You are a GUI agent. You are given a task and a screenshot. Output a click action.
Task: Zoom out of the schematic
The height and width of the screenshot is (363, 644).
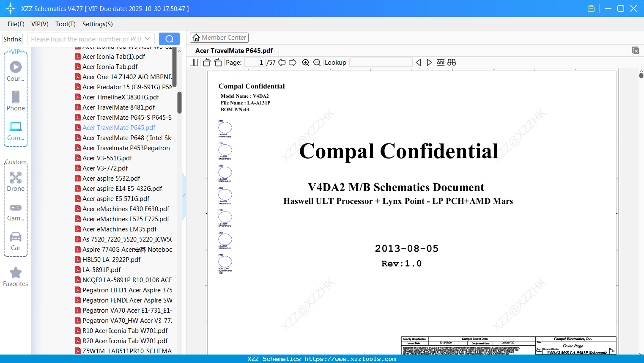click(x=317, y=63)
